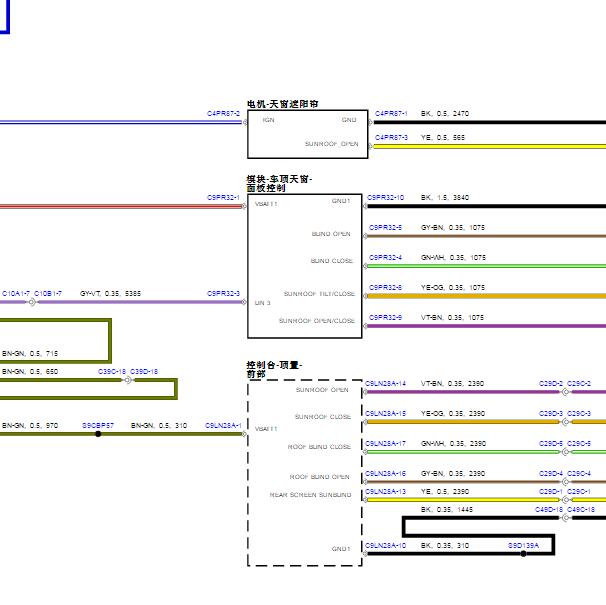Click splice label S9D139A
Image resolution: width=606 pixels, height=605 pixels.
[x=523, y=546]
